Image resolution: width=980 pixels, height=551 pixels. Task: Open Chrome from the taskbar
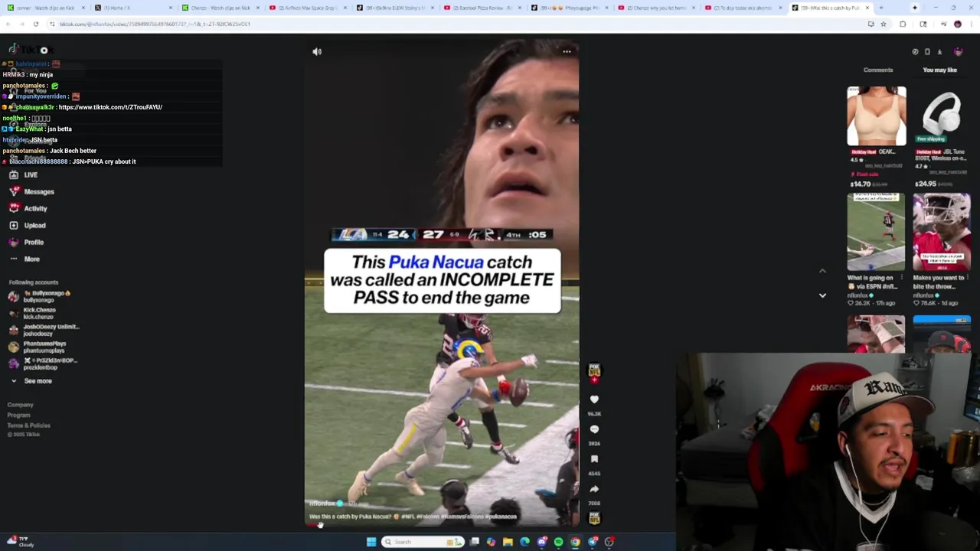[x=575, y=542]
